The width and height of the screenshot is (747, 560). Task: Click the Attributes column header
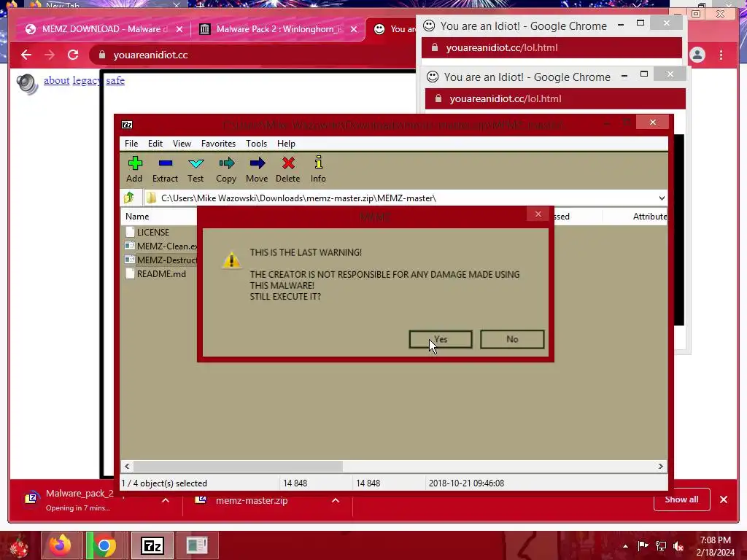point(649,216)
